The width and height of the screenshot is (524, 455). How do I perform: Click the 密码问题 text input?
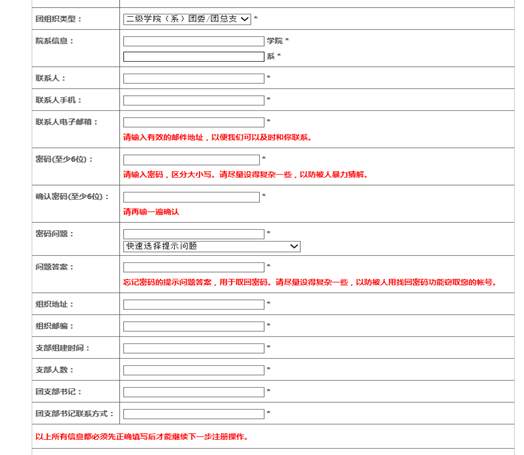tap(193, 234)
